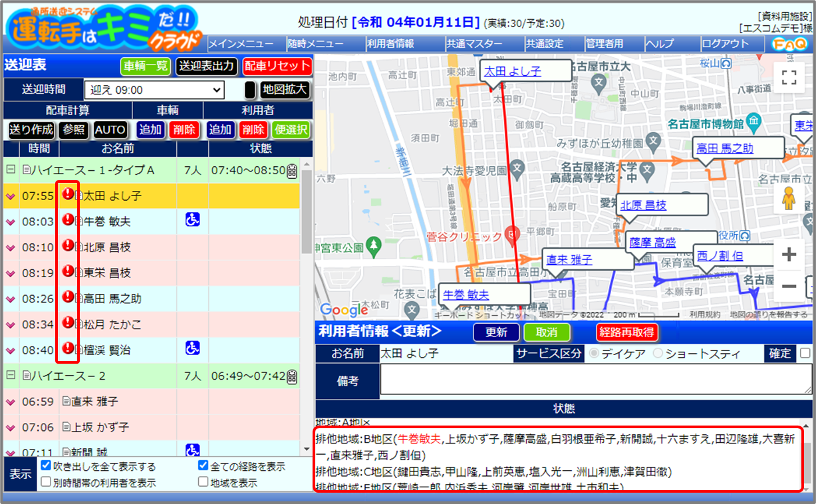The image size is (816, 504).
Task: Click the warning icon beside 檀渓 賢治
Action: [68, 348]
